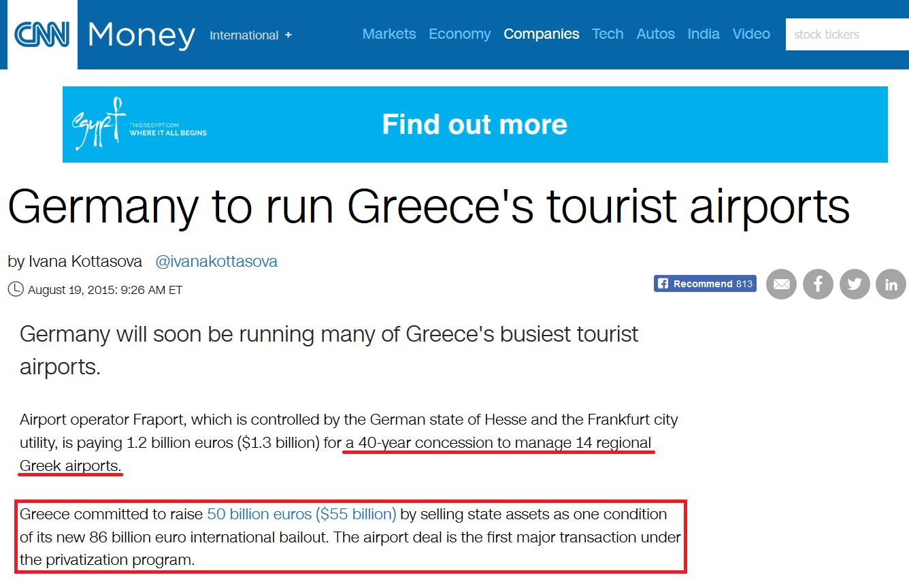Share article on LinkedIn icon
This screenshot has width=909, height=588.
coord(891,284)
